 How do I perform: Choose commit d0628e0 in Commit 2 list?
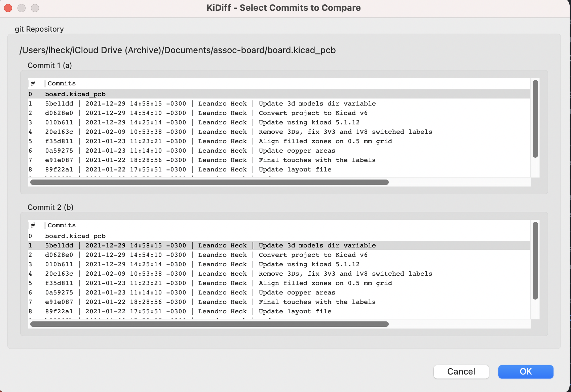click(x=279, y=255)
